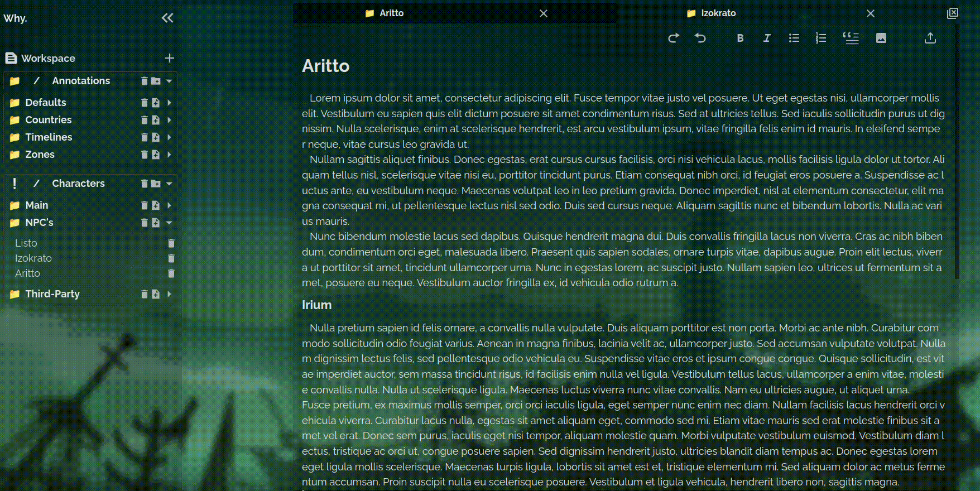Add a new document to Zones
The height and width of the screenshot is (491, 980).
tap(156, 155)
